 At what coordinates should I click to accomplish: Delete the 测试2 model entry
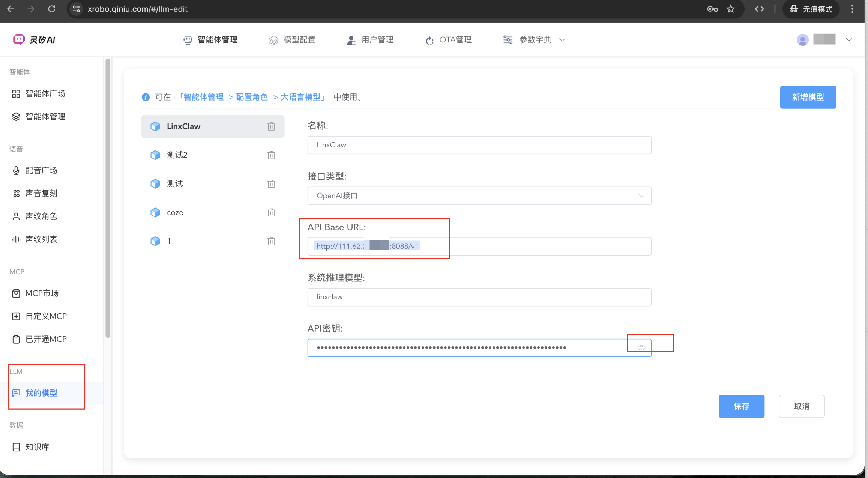tap(271, 155)
